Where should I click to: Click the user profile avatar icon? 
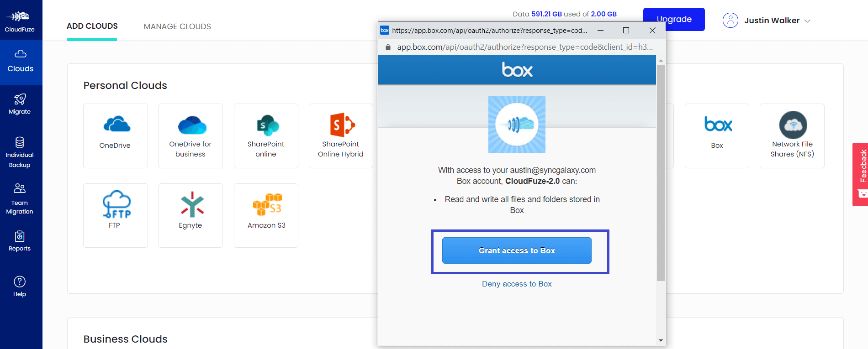click(x=730, y=21)
